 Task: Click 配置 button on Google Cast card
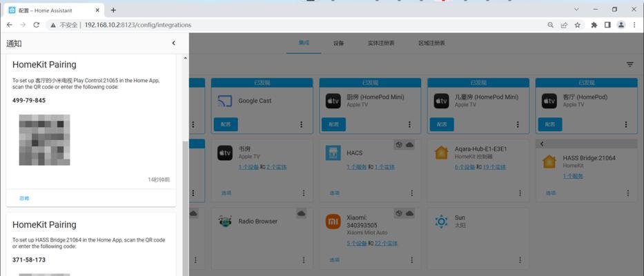[x=226, y=124]
